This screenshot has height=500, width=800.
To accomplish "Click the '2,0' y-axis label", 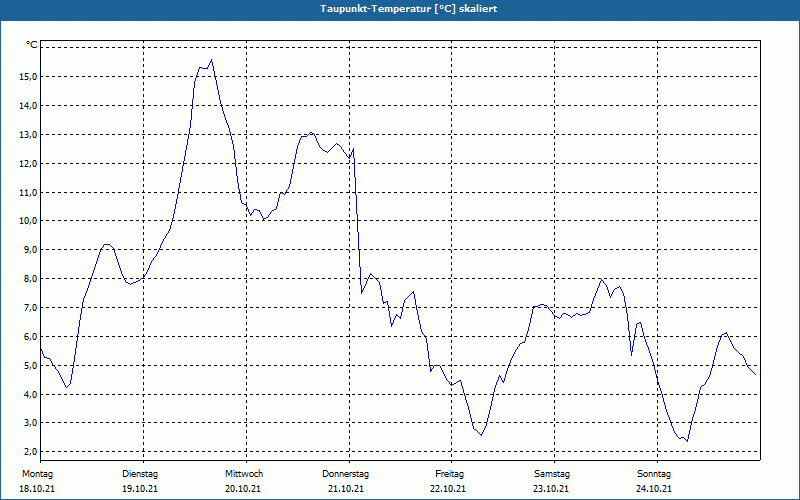I will click(30, 452).
